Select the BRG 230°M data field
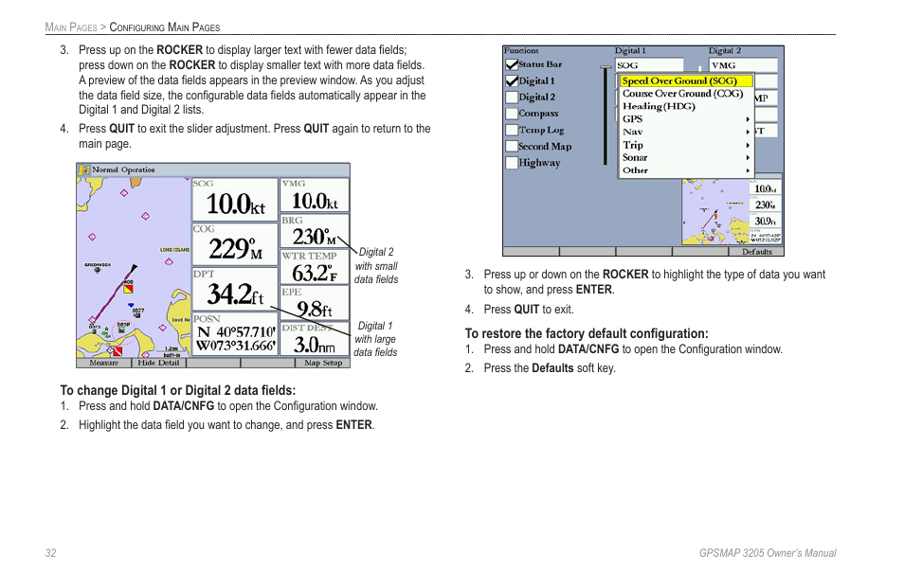Viewport: 904px width, 588px height. [315, 232]
